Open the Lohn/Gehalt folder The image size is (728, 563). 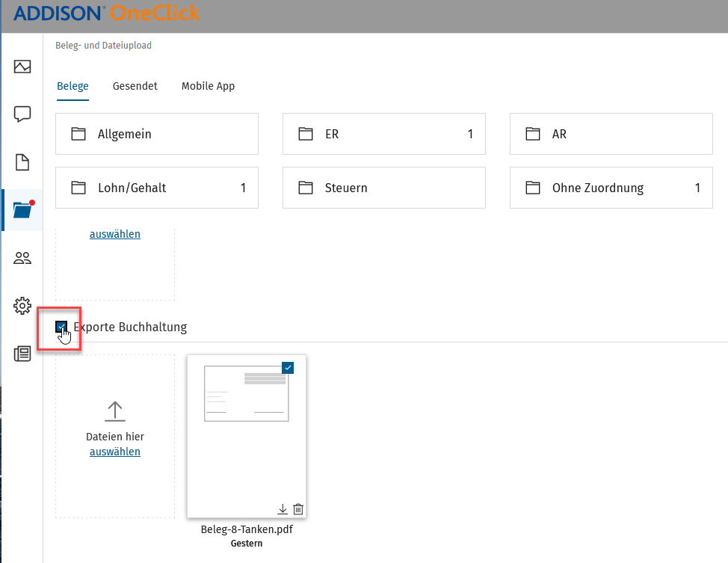pos(157,188)
